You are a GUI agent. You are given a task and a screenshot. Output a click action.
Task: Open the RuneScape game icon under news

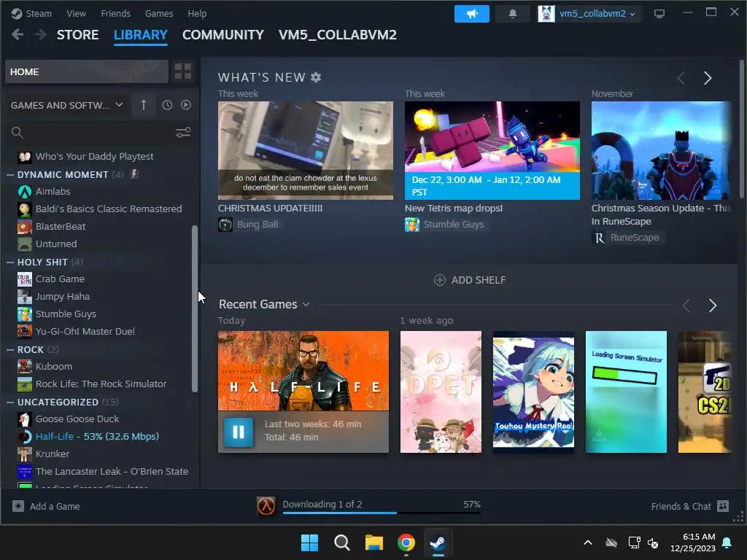tap(599, 238)
